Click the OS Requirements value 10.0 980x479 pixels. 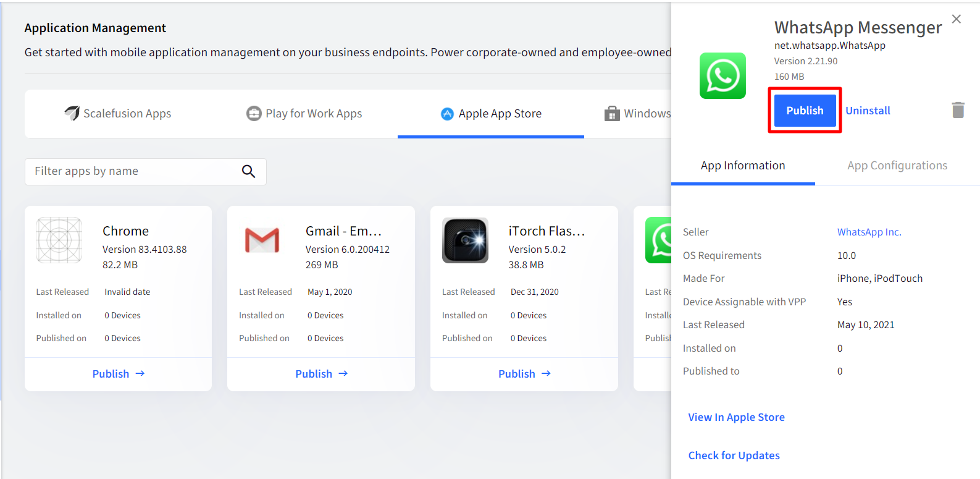(x=847, y=255)
